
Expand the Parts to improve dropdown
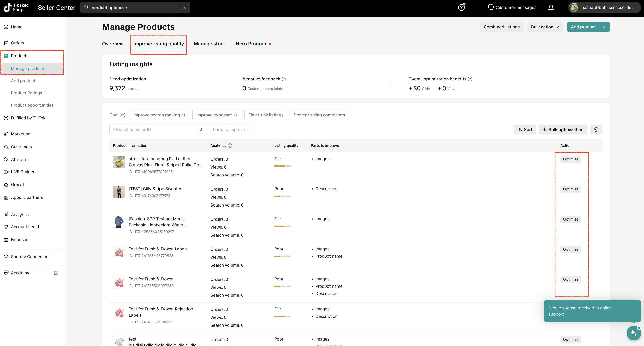pos(232,129)
